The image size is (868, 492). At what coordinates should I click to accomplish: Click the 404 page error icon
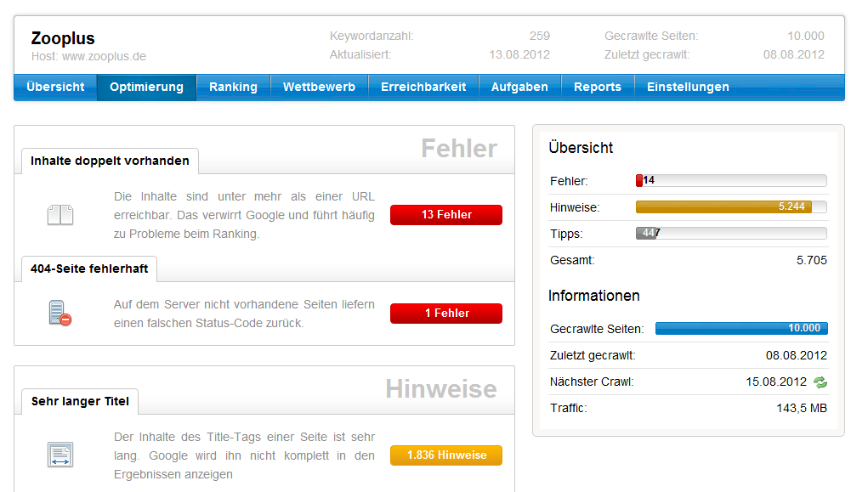[x=60, y=314]
